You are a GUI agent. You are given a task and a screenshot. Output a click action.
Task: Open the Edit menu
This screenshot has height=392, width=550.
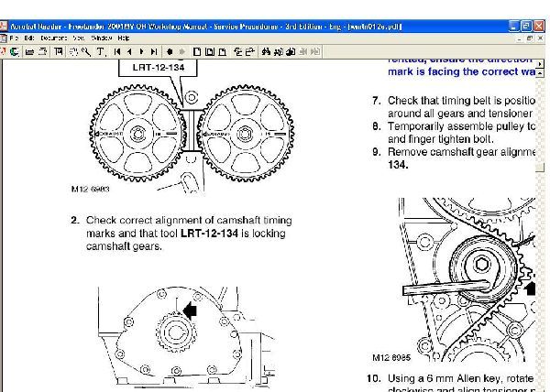[x=29, y=38]
